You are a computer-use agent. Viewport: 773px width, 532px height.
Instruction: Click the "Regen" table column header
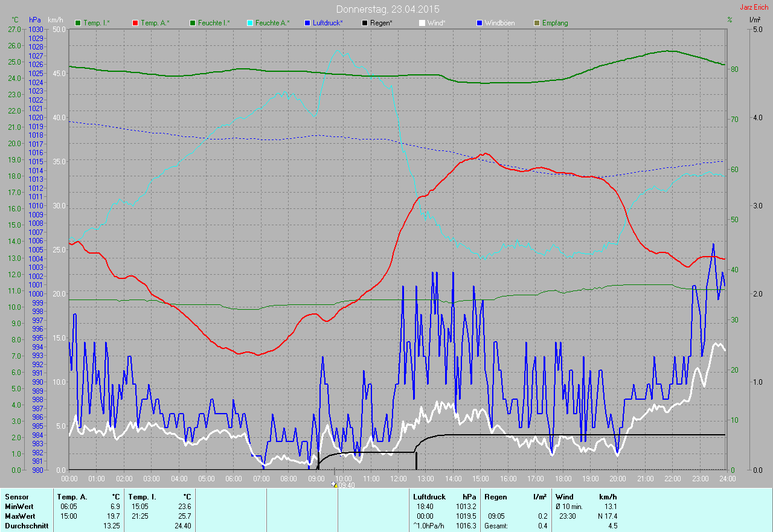(495, 496)
